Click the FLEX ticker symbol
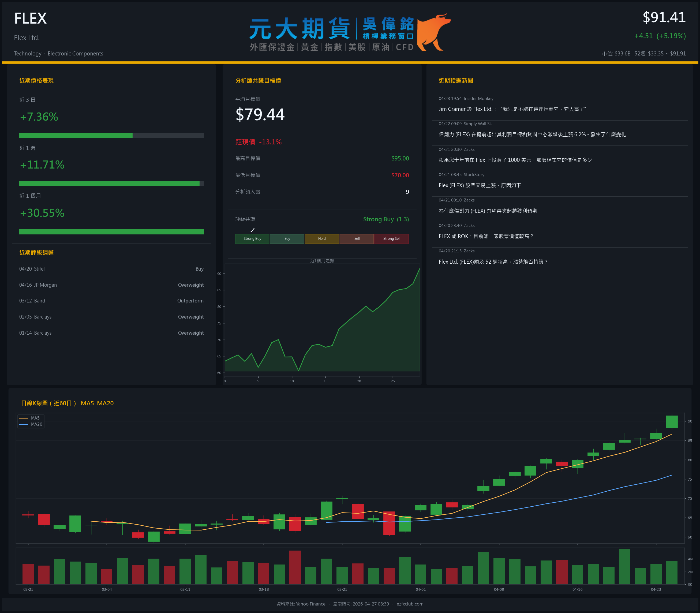This screenshot has height=613, width=700. pyautogui.click(x=31, y=18)
